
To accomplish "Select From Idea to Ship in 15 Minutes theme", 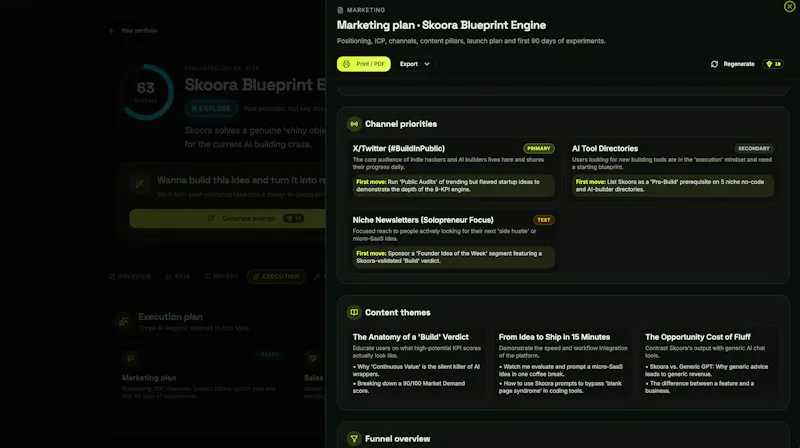I will [554, 337].
